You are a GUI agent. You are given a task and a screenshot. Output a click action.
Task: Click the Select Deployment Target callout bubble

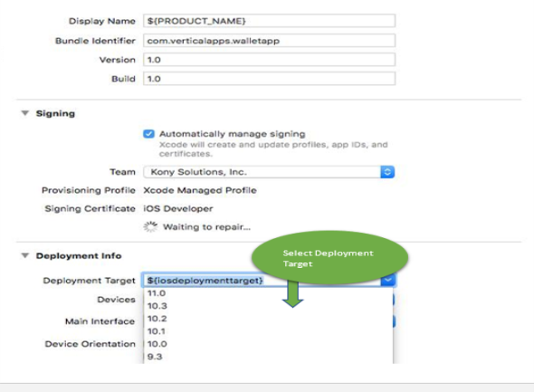point(329,258)
